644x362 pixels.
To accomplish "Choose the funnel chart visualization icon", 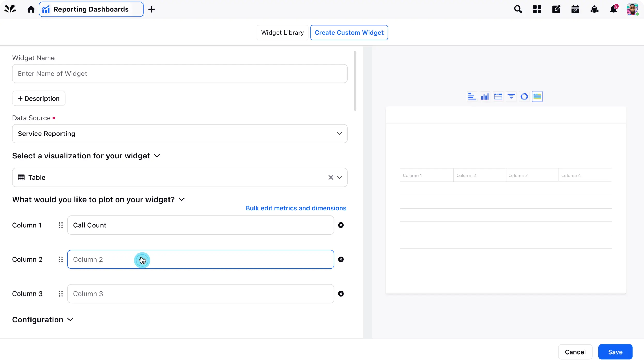I will click(511, 97).
